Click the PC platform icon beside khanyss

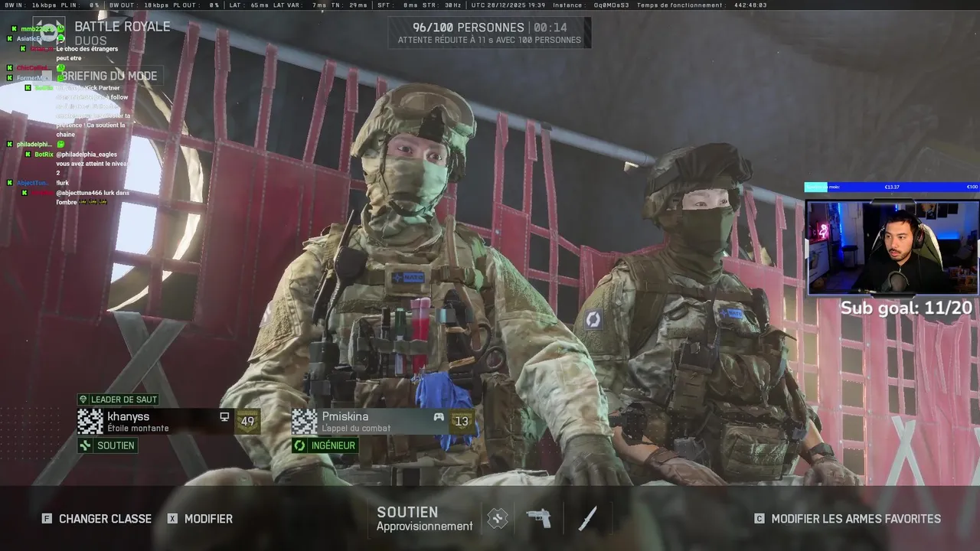click(224, 417)
